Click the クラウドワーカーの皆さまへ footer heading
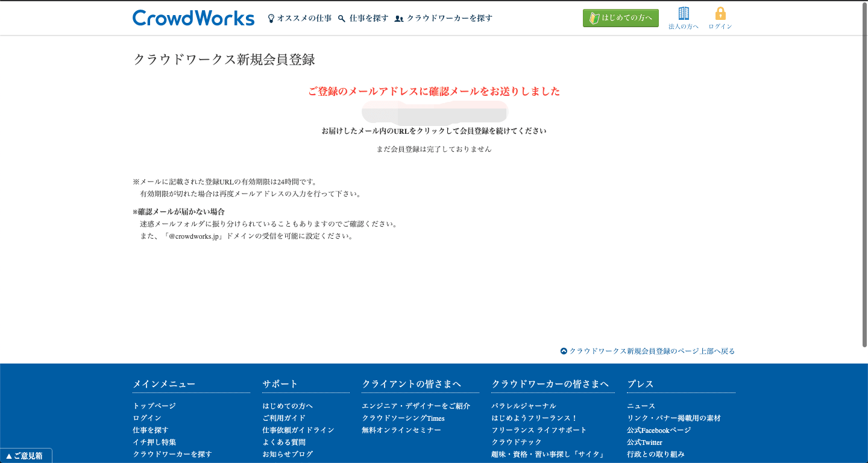The image size is (868, 463). (x=550, y=384)
